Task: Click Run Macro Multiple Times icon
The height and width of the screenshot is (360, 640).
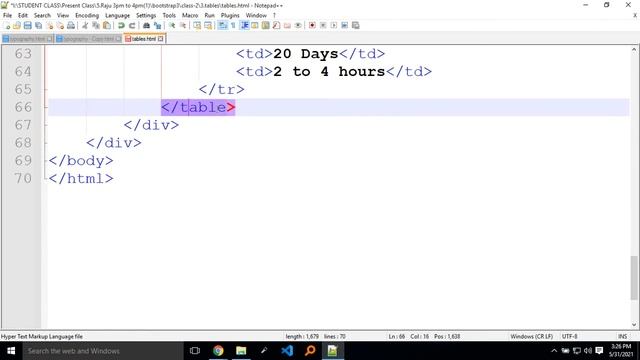Action: click(344, 25)
